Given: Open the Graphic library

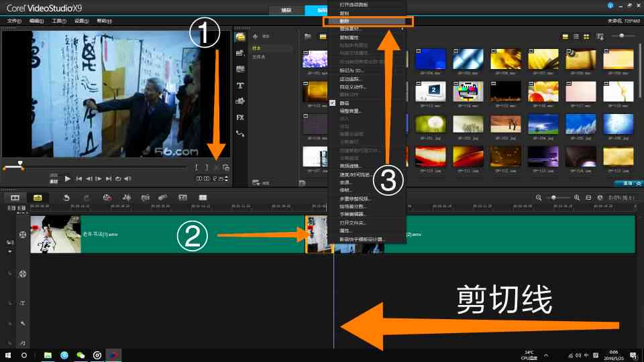Looking at the screenshot, I should click(x=240, y=101).
